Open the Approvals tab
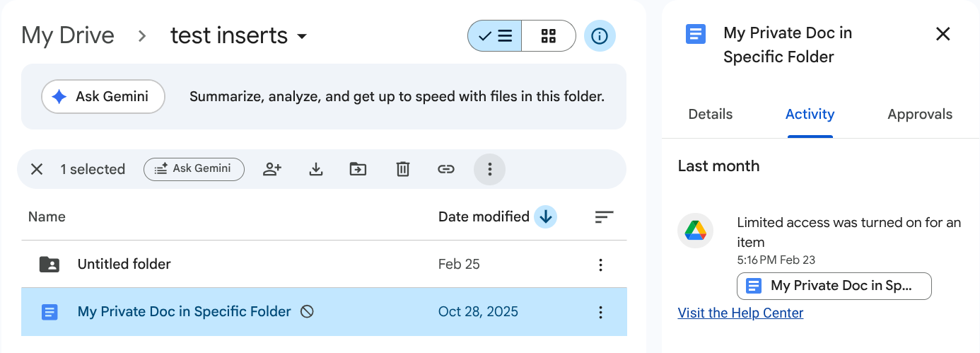Viewport: 980px width, 353px height. point(919,115)
